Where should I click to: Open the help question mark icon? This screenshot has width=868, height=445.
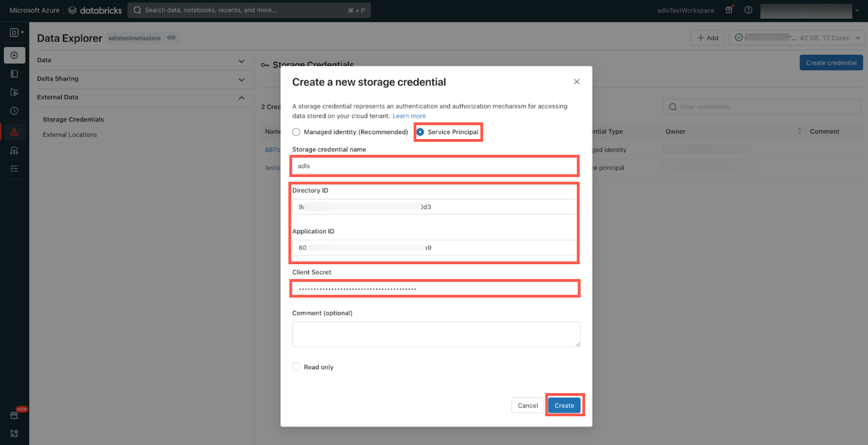(748, 10)
